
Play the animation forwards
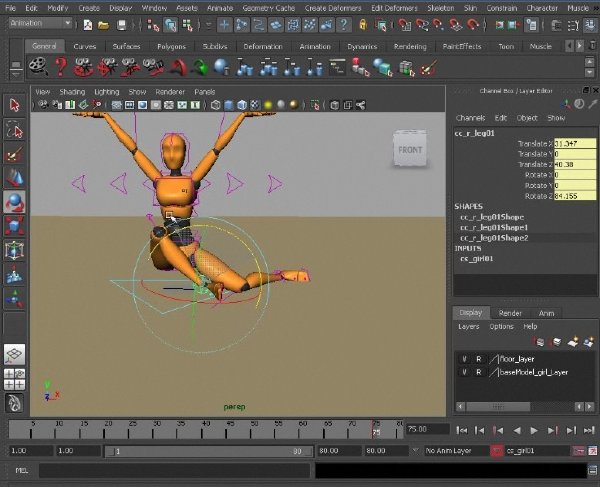click(534, 430)
